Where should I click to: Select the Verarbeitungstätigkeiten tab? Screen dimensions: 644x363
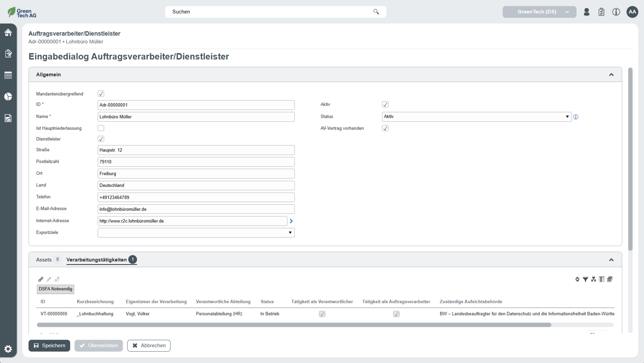pos(97,260)
